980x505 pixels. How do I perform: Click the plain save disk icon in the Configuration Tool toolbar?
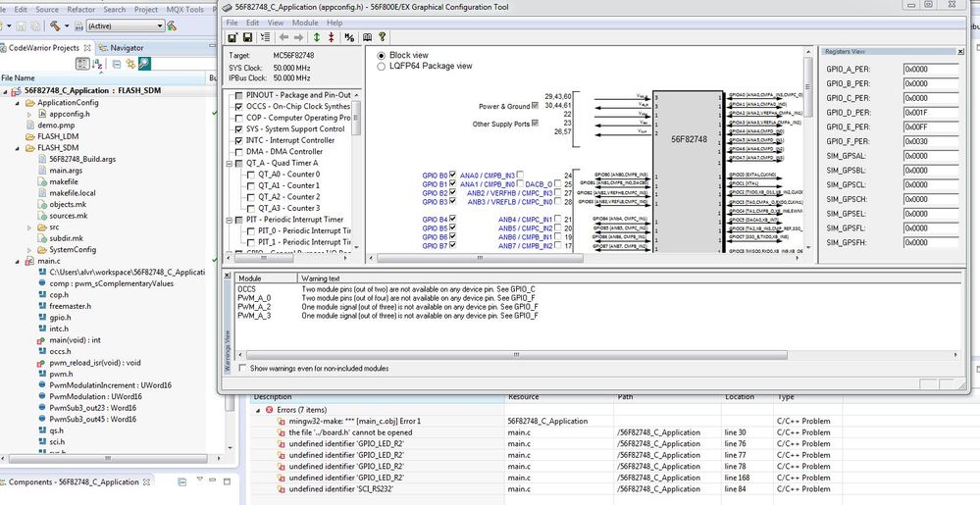coord(247,37)
